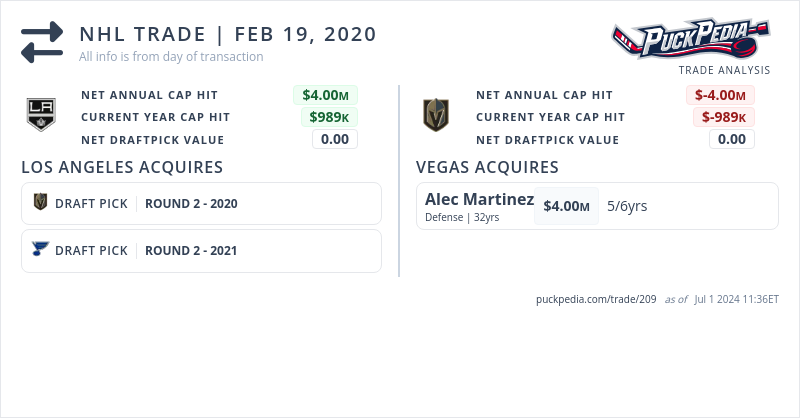Click the 5/6yrs contract term text
This screenshot has height=418, width=800.
[627, 207]
